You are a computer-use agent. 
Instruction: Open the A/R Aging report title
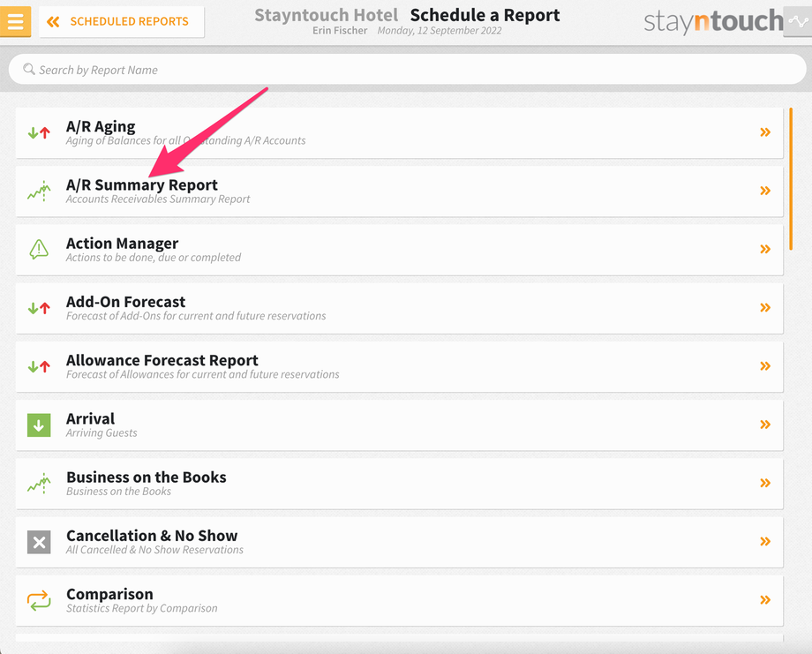pyautogui.click(x=101, y=126)
